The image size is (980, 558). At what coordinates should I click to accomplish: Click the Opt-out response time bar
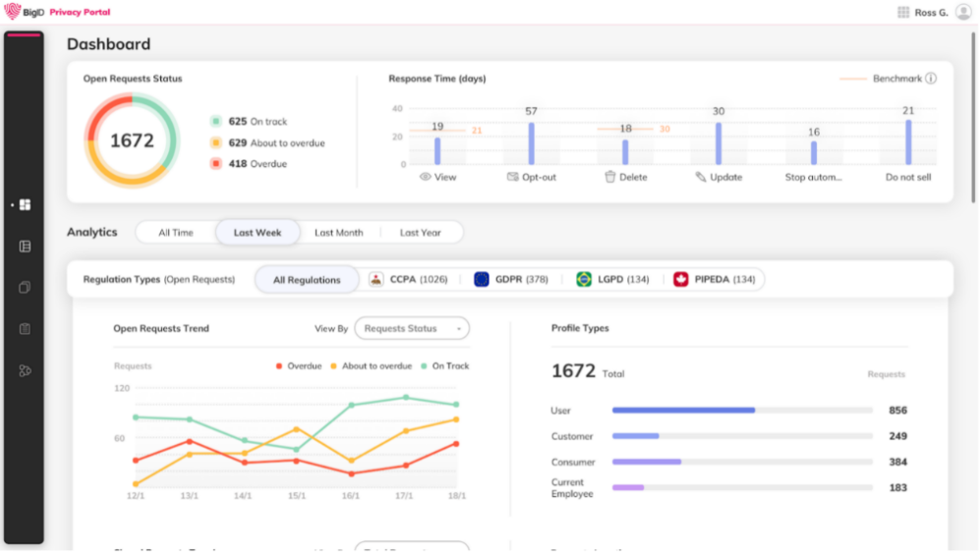coord(531,143)
